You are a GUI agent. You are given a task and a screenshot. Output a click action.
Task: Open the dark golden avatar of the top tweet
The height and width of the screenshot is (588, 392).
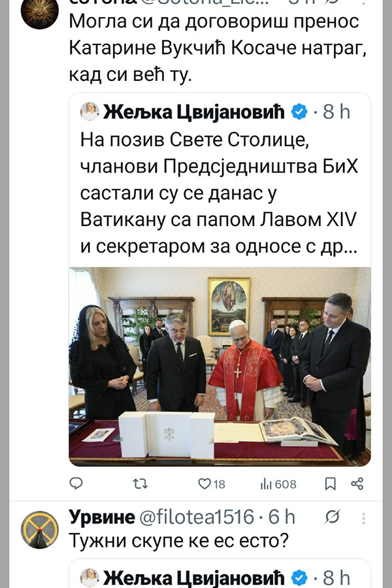pos(39,14)
